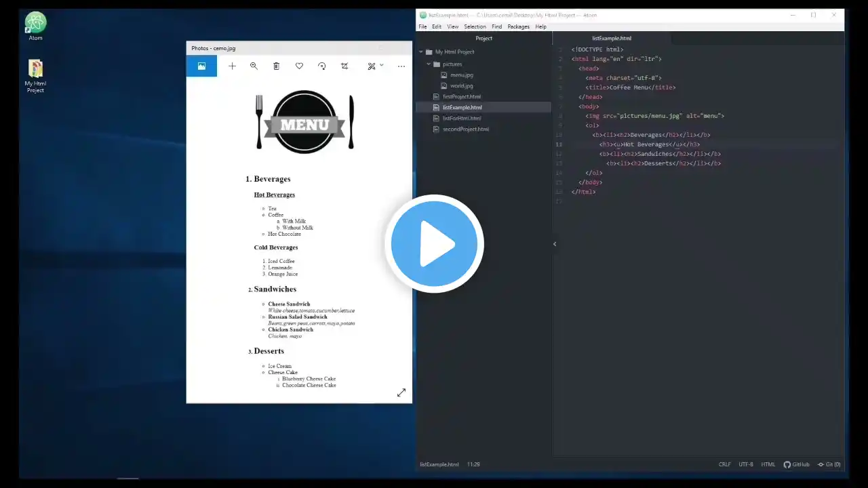Open the Selection menu in Atom
The image size is (868, 488).
(475, 26)
